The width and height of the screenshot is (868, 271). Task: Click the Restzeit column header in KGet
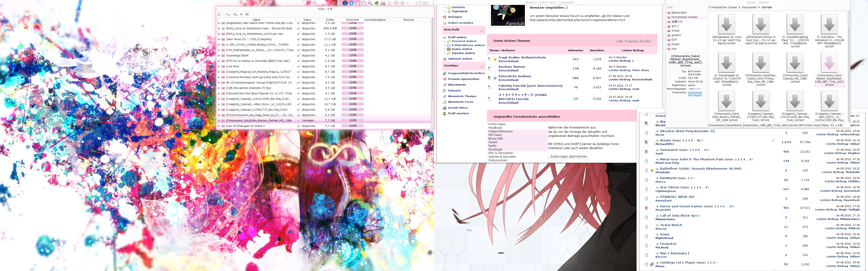tap(408, 20)
